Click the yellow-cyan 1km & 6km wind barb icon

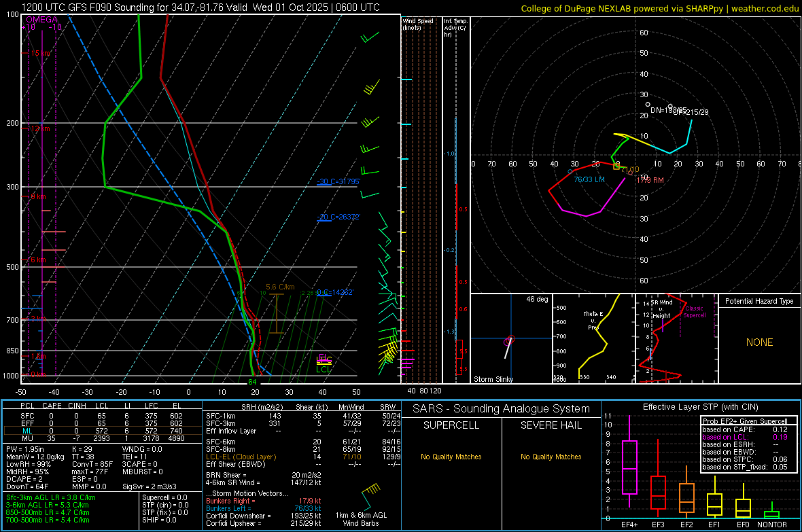[x=370, y=496]
